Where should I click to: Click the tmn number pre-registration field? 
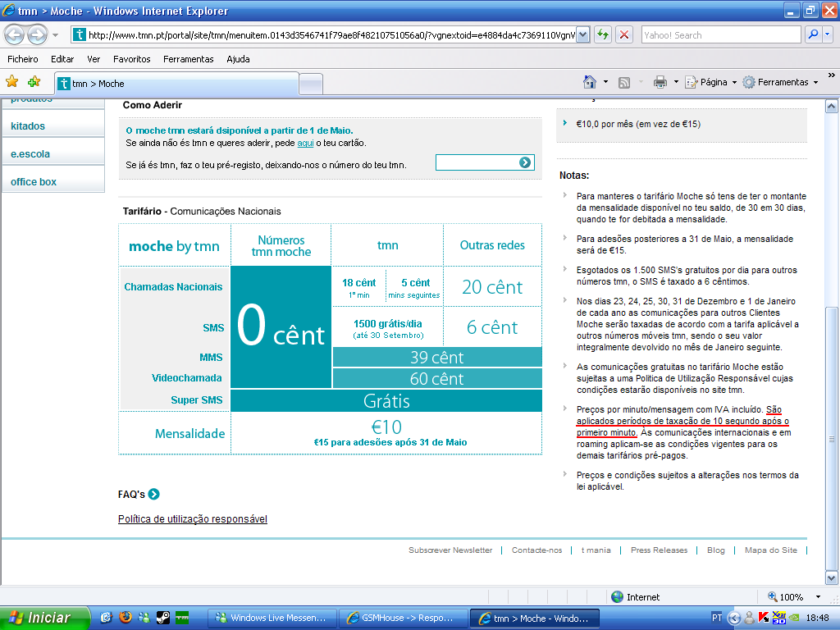pos(477,162)
